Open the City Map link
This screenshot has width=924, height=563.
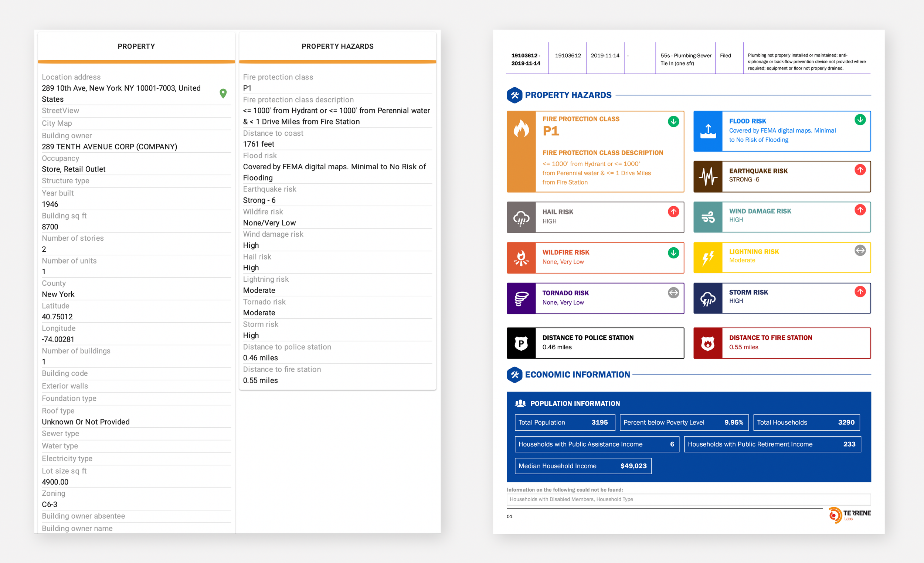pyautogui.click(x=57, y=123)
